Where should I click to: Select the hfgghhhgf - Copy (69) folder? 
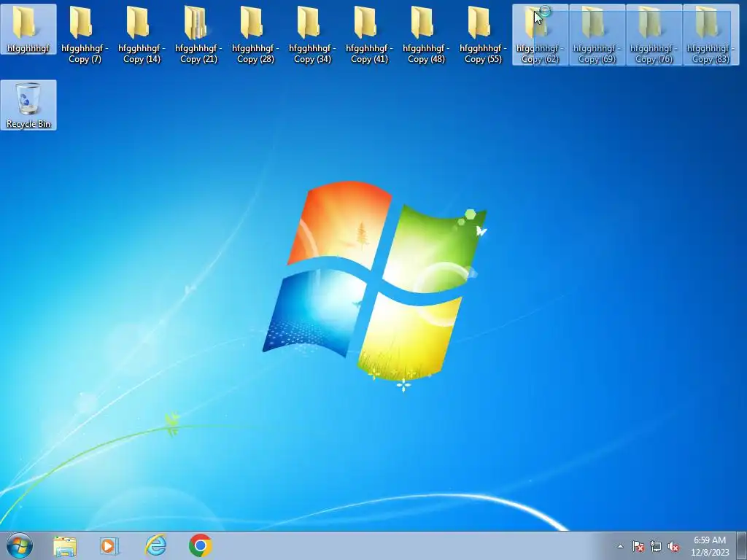[597, 34]
